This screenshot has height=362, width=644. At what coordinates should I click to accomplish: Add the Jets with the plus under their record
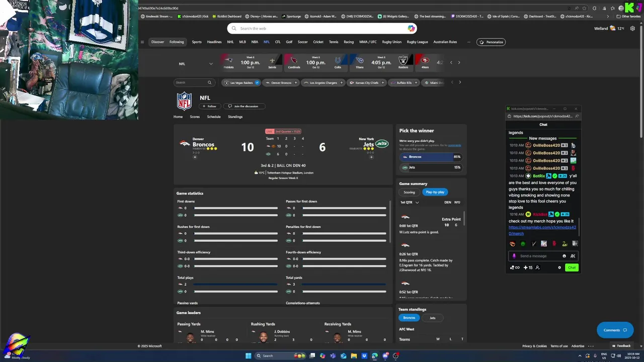point(371,157)
